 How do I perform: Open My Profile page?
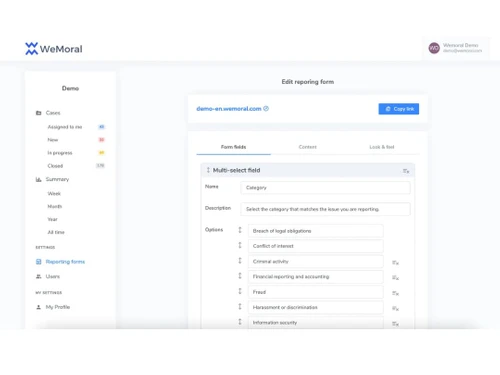tap(58, 307)
